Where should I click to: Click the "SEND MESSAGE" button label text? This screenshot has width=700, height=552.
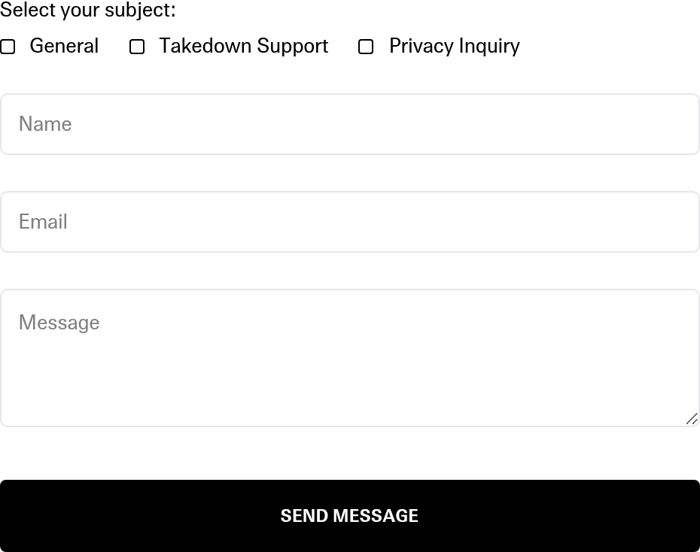point(349,516)
